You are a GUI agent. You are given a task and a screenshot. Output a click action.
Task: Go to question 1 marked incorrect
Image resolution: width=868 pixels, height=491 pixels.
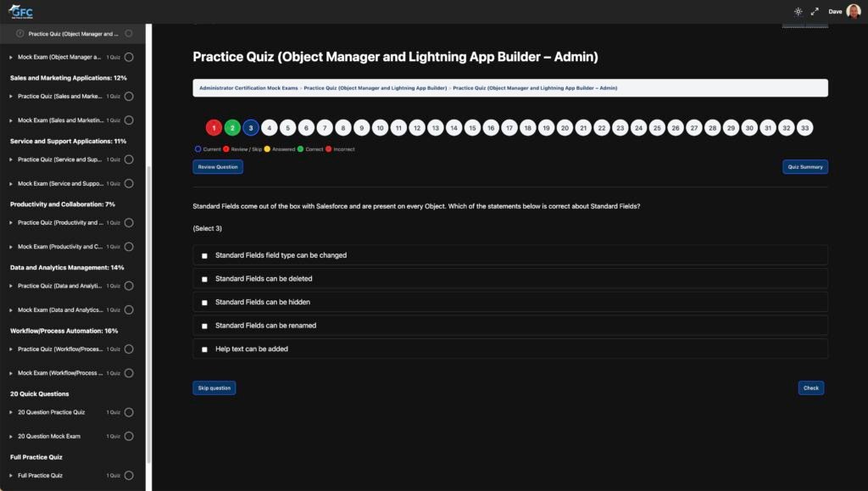coord(214,128)
